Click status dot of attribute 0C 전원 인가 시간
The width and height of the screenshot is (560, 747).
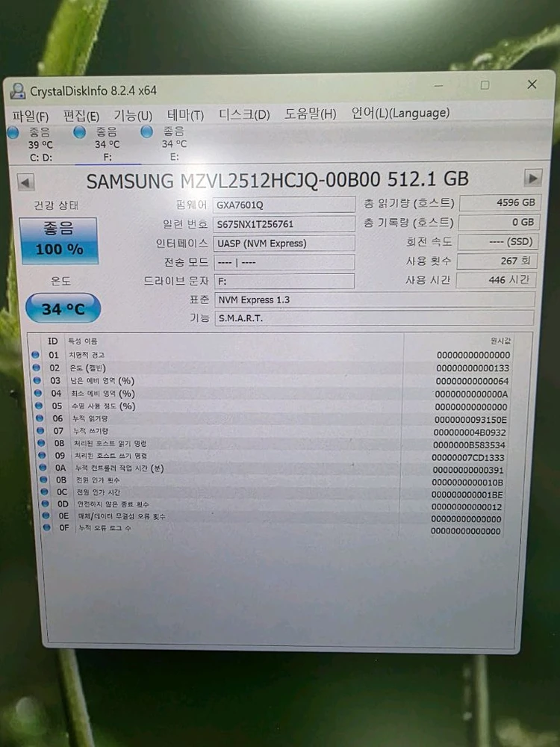pos(44,492)
